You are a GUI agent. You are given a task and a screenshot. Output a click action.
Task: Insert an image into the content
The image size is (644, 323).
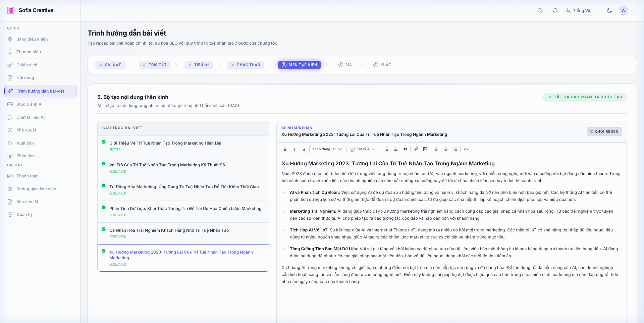[x=425, y=149]
